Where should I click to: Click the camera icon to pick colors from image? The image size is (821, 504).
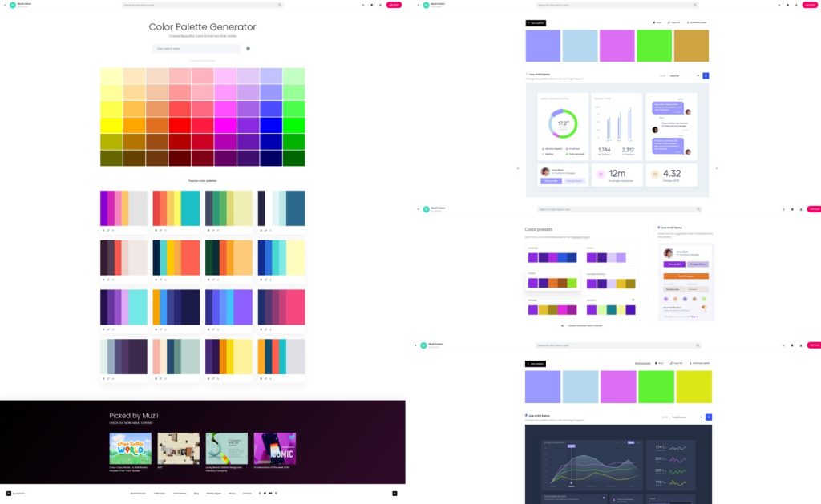tap(248, 48)
